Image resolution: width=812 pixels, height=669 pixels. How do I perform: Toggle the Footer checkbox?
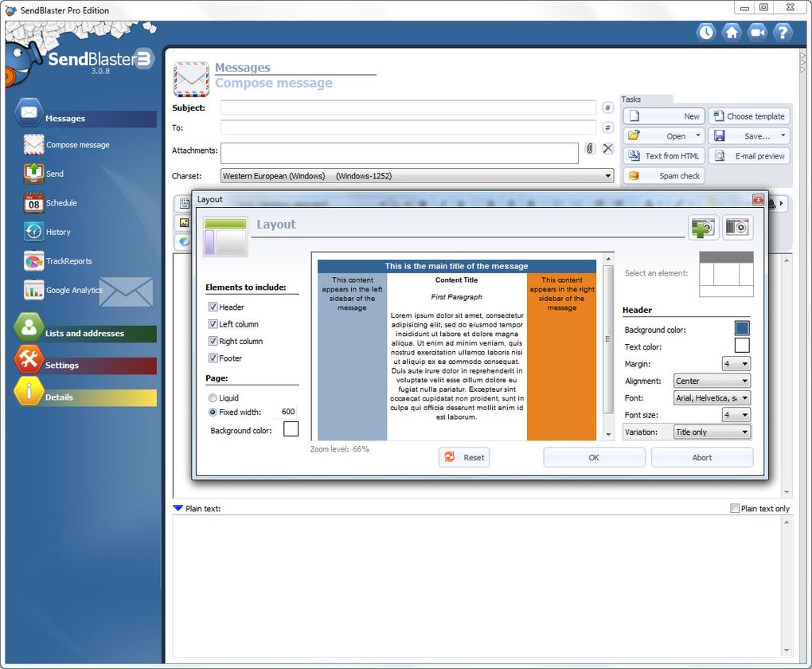coord(213,358)
